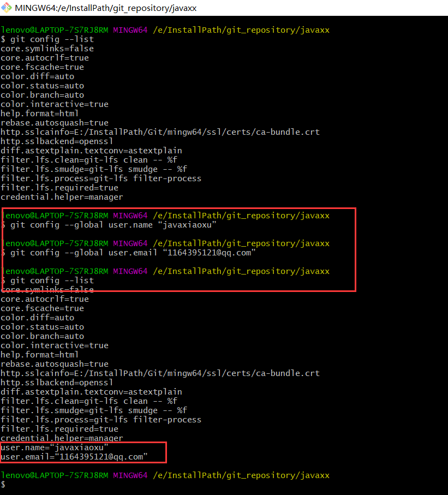Click filter.lfs.process line in the second listing
The image size is (448, 495).
pos(101,419)
